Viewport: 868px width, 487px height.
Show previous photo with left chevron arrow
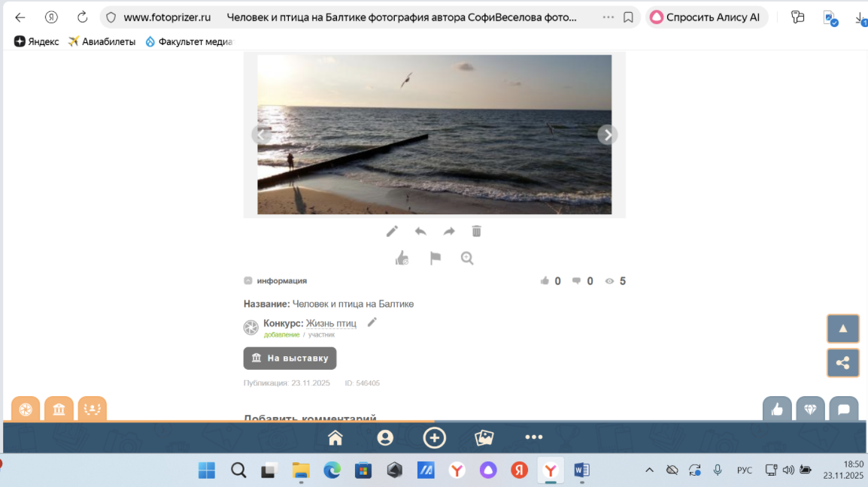[261, 135]
